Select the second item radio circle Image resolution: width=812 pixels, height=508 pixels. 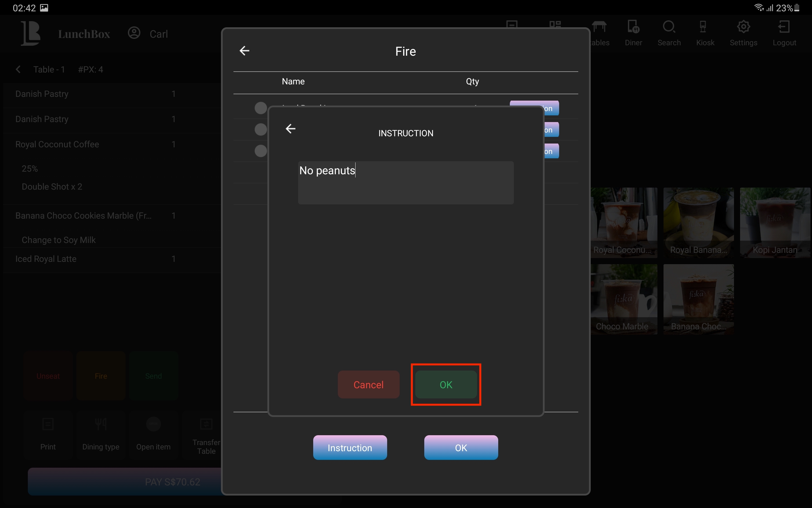coord(260,130)
